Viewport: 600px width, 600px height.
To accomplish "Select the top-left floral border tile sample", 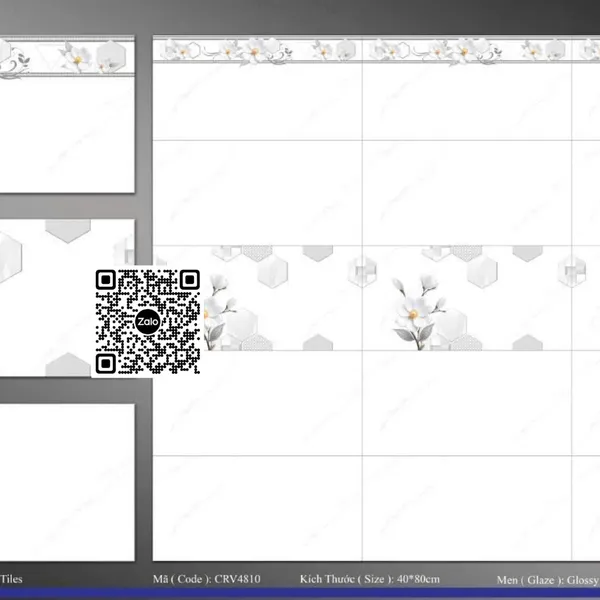I will [x=66, y=115].
